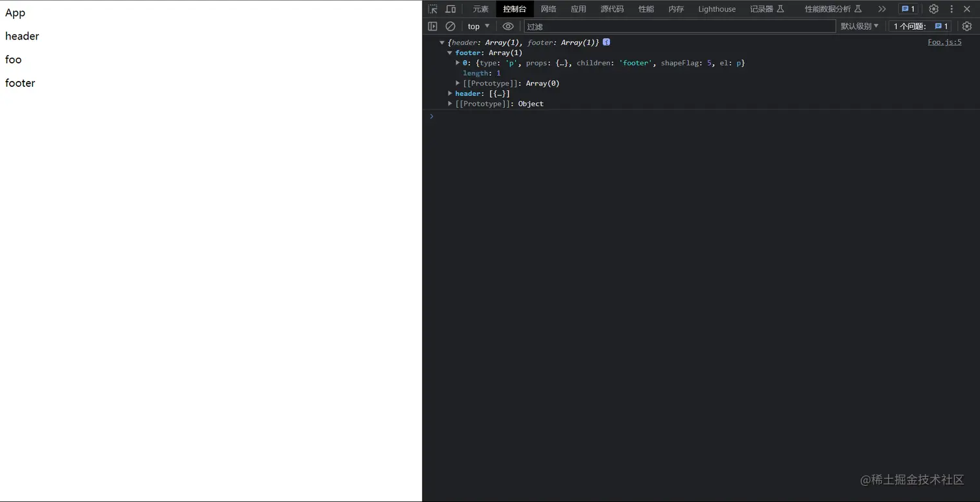The width and height of the screenshot is (980, 502).
Task: Toggle the device toolbar icon
Action: tap(450, 9)
